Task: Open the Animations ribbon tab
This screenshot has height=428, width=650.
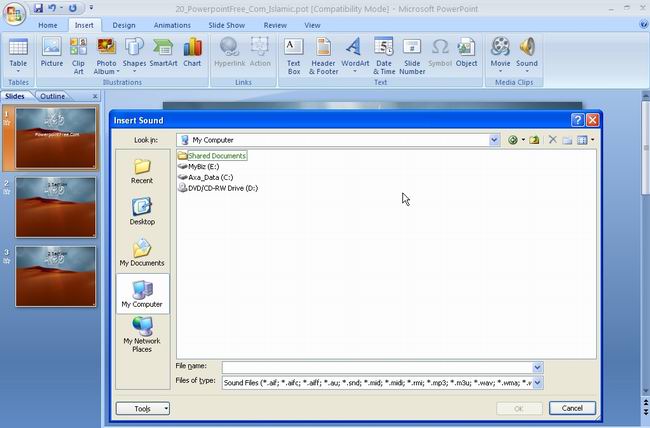Action: [172, 25]
